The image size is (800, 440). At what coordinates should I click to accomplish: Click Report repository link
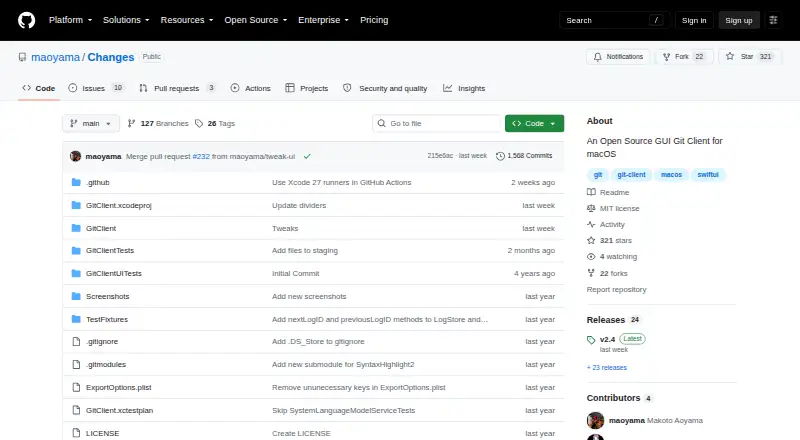pyautogui.click(x=616, y=289)
